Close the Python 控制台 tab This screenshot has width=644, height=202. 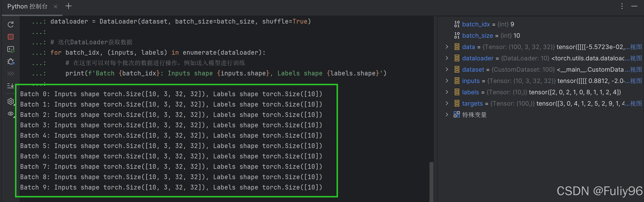pyautogui.click(x=56, y=7)
